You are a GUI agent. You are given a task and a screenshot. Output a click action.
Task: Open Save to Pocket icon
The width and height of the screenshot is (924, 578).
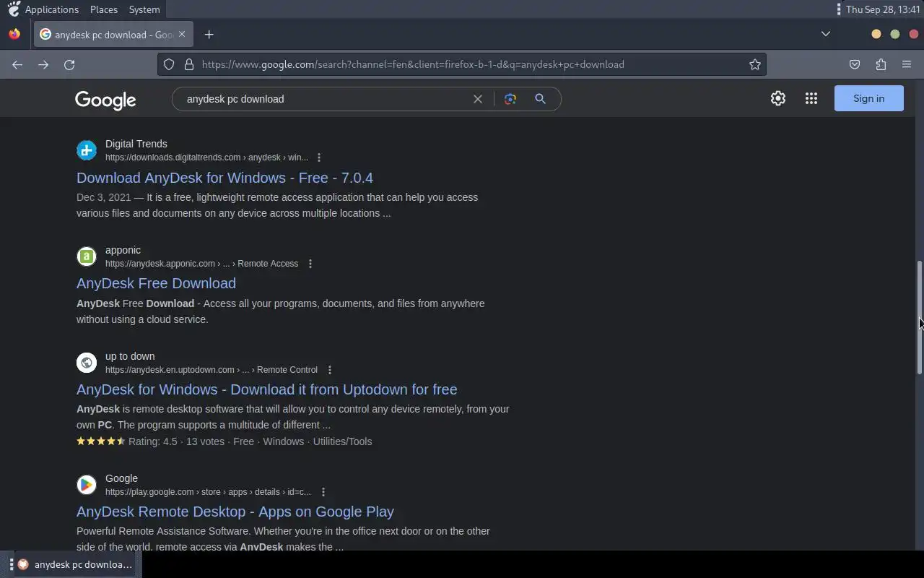(x=855, y=64)
